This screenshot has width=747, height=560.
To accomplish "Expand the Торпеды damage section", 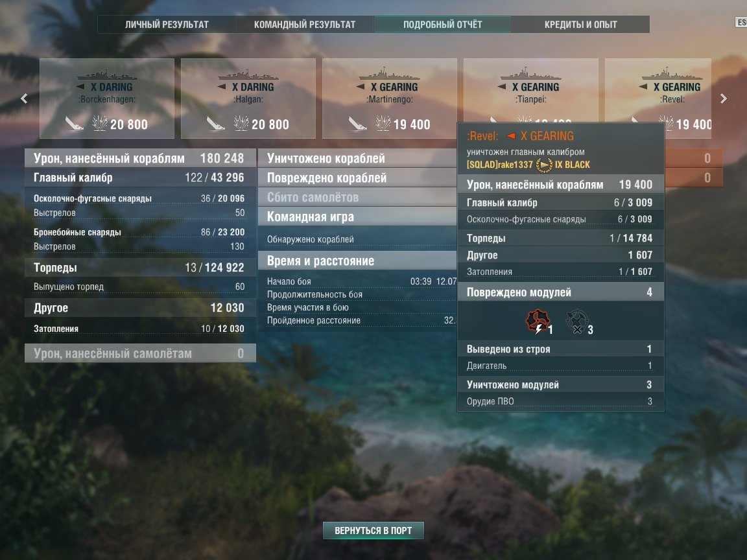I will click(140, 268).
